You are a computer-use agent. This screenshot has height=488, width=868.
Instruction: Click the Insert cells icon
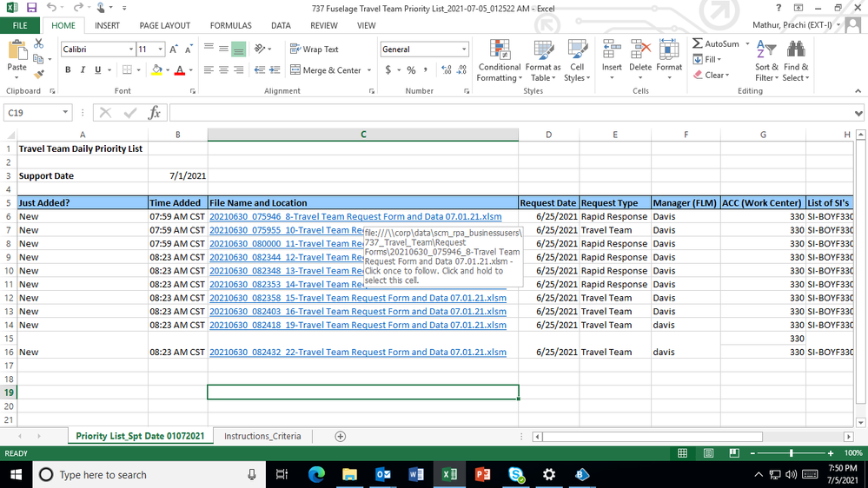(612, 51)
